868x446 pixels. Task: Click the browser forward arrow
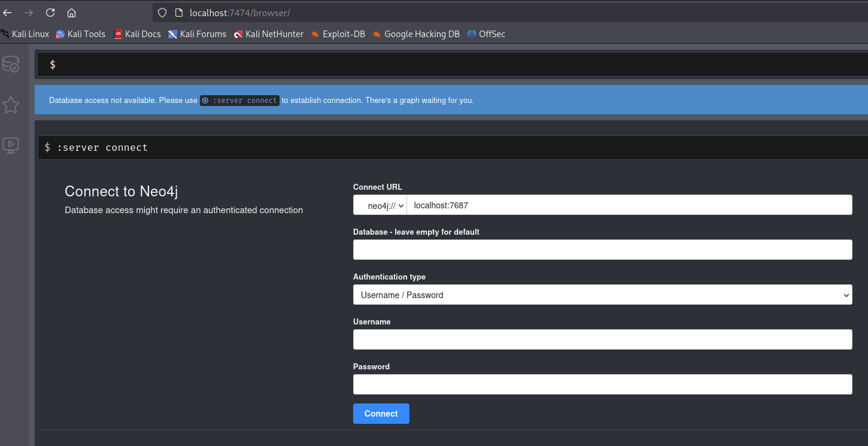(x=29, y=13)
